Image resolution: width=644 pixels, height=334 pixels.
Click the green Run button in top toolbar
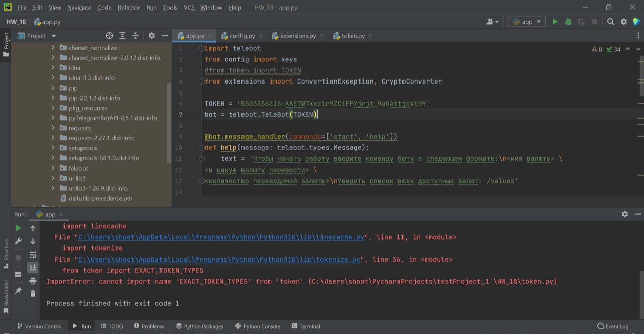tap(555, 22)
